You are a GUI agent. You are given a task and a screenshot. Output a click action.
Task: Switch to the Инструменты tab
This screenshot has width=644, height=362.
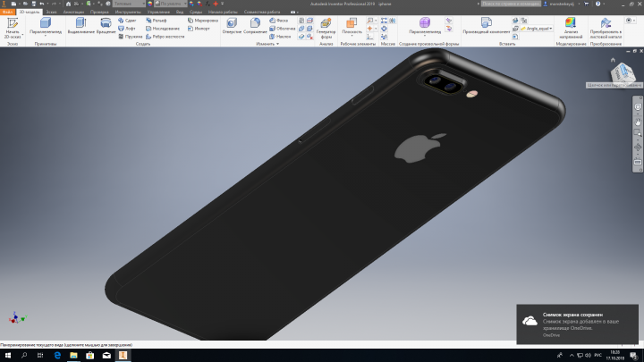[128, 12]
